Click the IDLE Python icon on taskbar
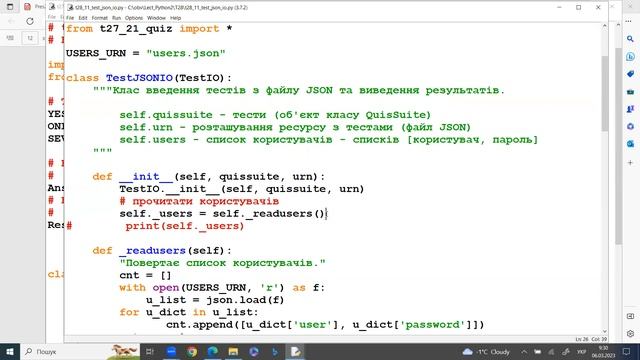Screen dimensions: 640x360 (x=295, y=351)
